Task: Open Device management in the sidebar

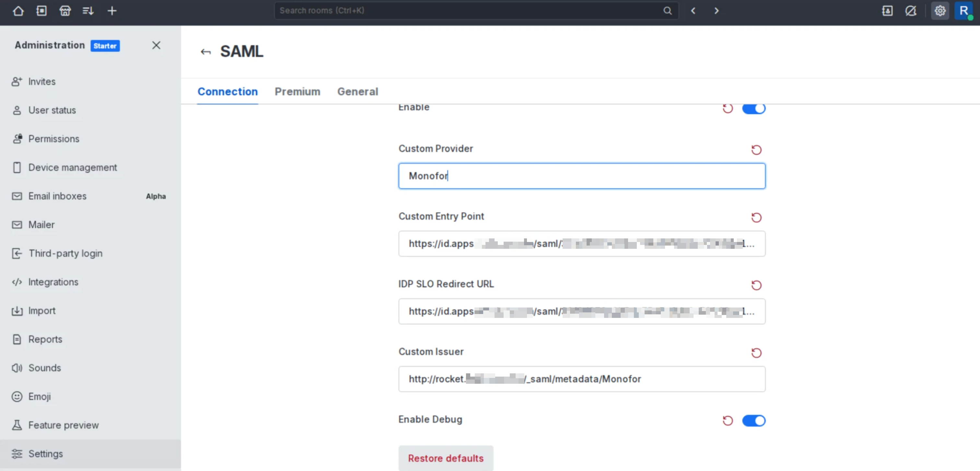Action: tap(90, 167)
